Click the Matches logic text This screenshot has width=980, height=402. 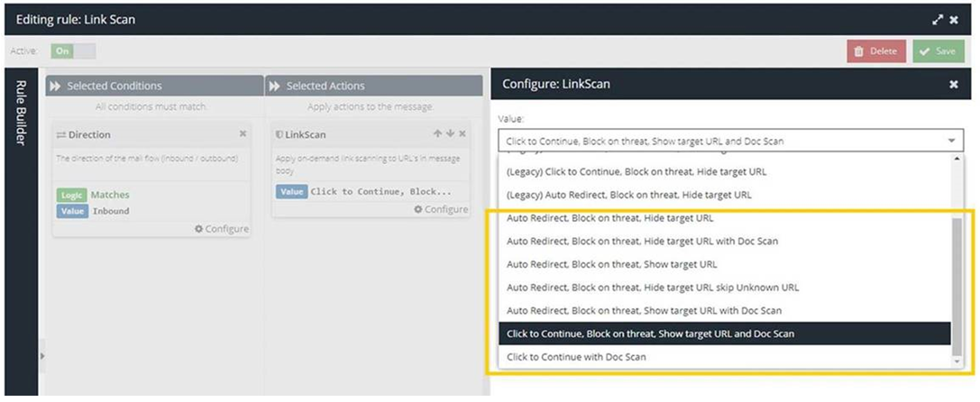tap(110, 195)
